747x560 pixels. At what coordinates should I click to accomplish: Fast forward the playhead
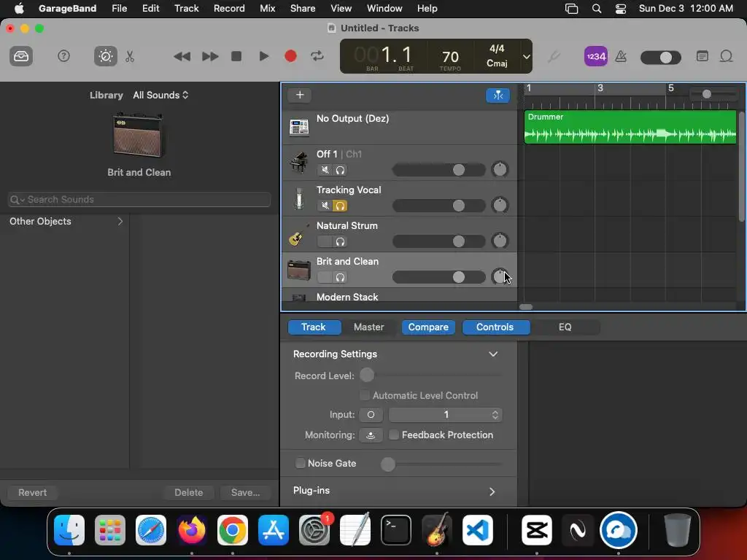(209, 57)
